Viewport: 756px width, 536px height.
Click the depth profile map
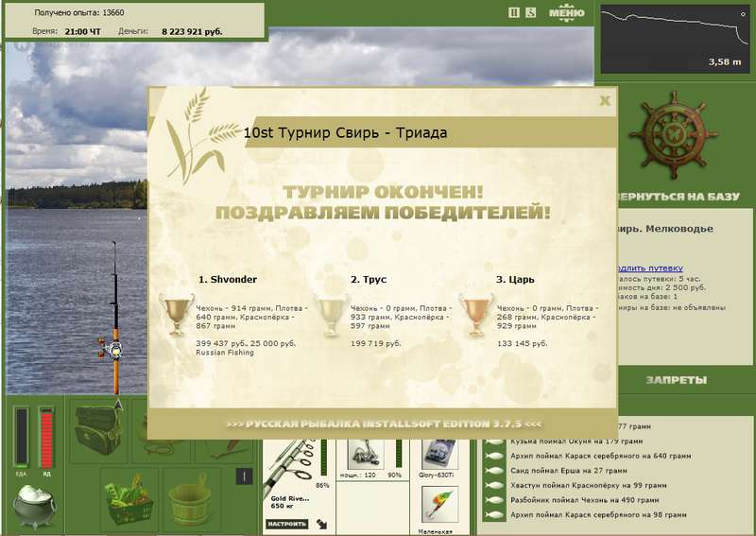pyautogui.click(x=675, y=39)
